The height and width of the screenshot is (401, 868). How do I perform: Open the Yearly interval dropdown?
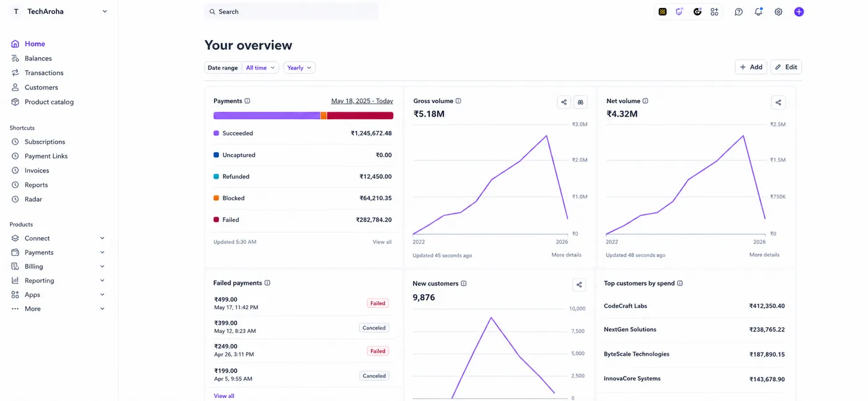point(299,68)
